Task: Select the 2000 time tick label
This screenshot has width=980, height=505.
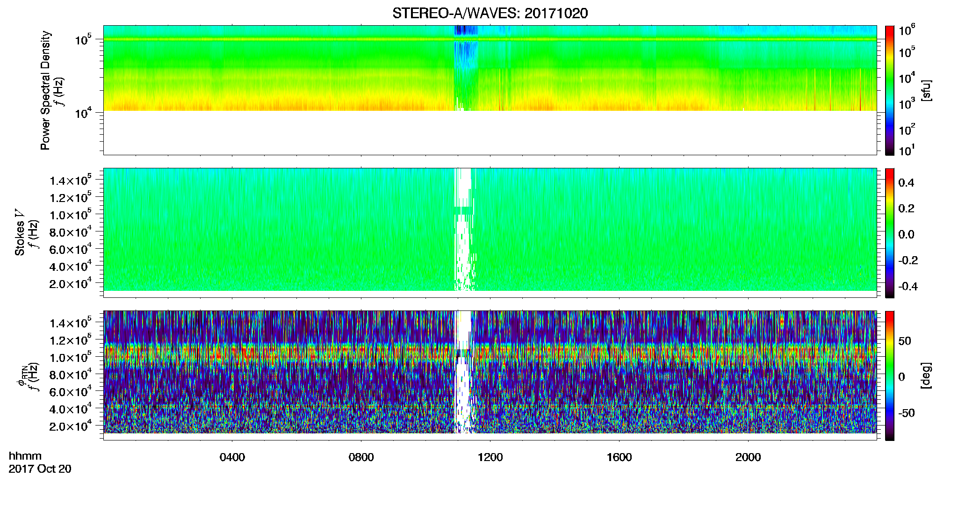Action: point(748,457)
